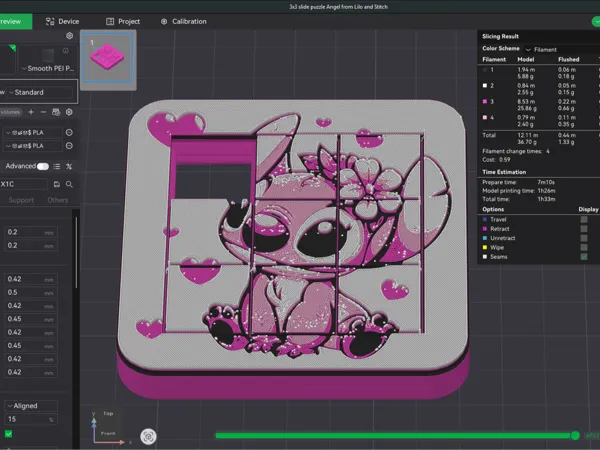The width and height of the screenshot is (600, 450).
Task: Click the second 0.2 mm layer height field
Action: coord(31,245)
